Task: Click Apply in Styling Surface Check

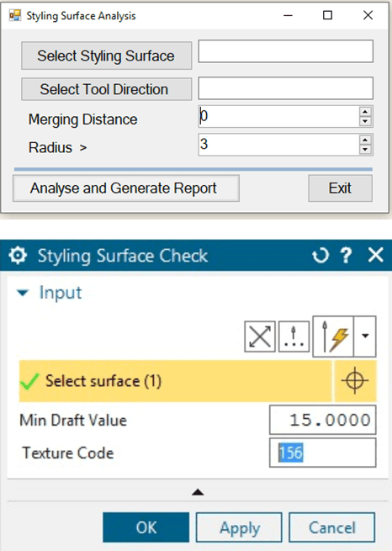Action: (x=239, y=527)
